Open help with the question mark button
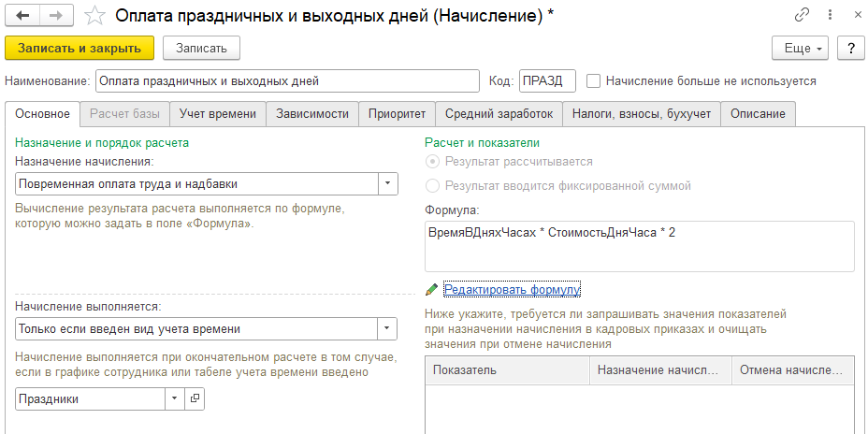The height and width of the screenshot is (434, 868). coord(850,48)
